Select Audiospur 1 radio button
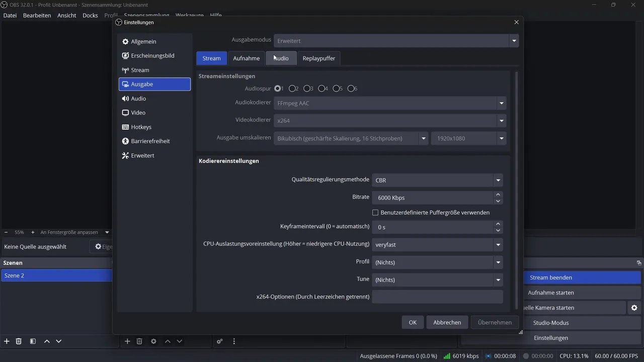644x362 pixels. tap(278, 88)
